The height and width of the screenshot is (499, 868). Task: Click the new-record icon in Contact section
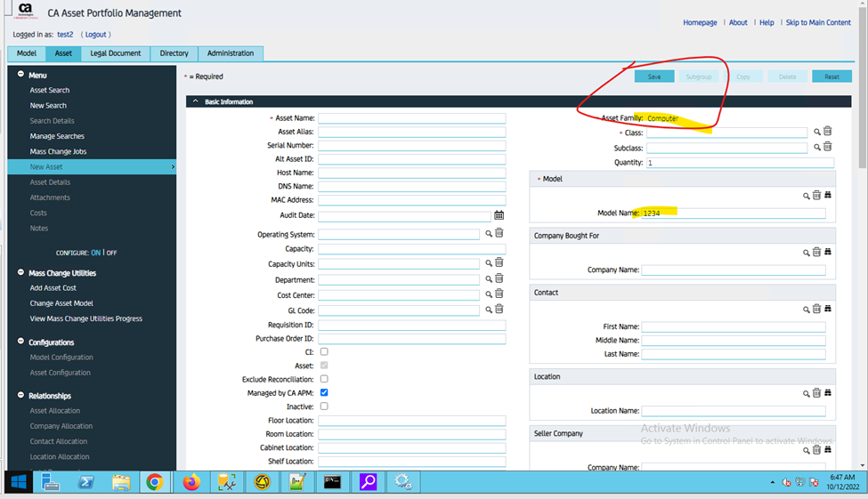(827, 309)
